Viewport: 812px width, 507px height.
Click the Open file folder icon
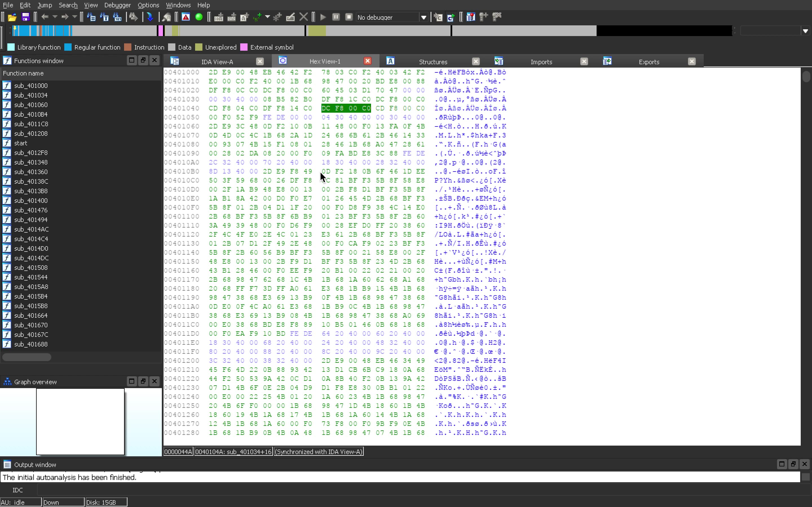12,17
